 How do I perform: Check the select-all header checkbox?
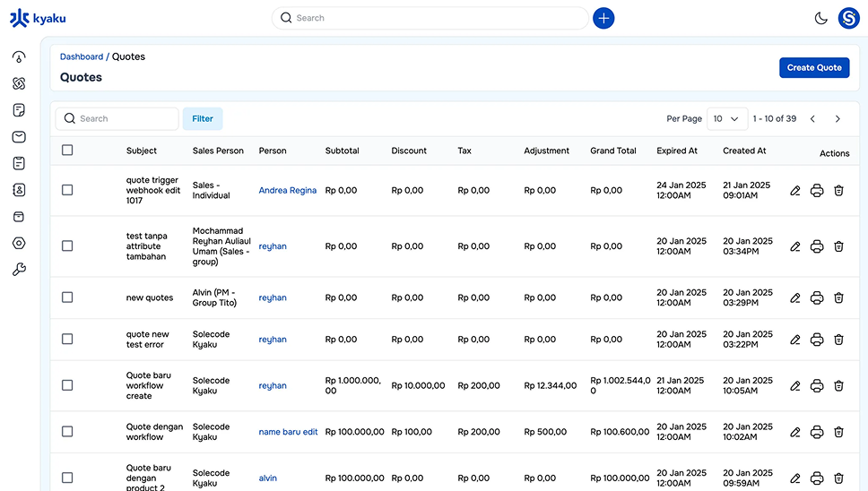[67, 150]
